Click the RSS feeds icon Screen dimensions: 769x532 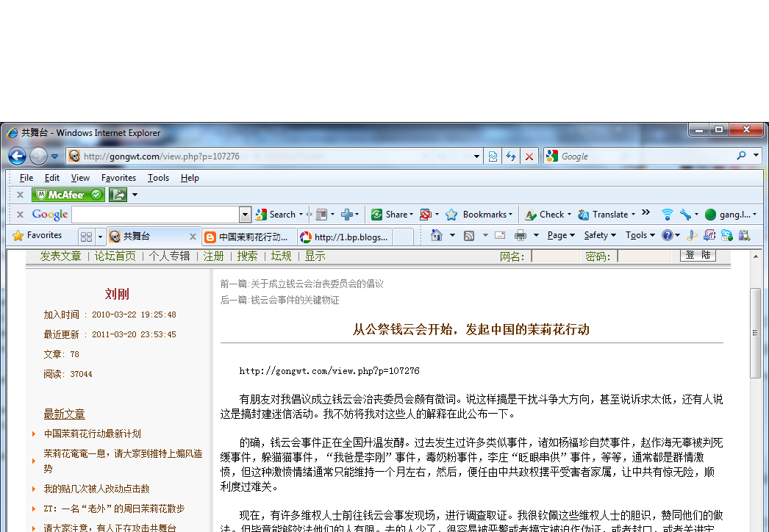(x=469, y=236)
